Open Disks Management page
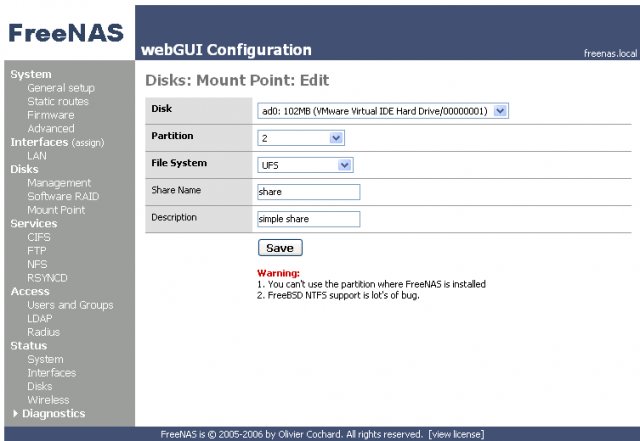 coord(59,183)
